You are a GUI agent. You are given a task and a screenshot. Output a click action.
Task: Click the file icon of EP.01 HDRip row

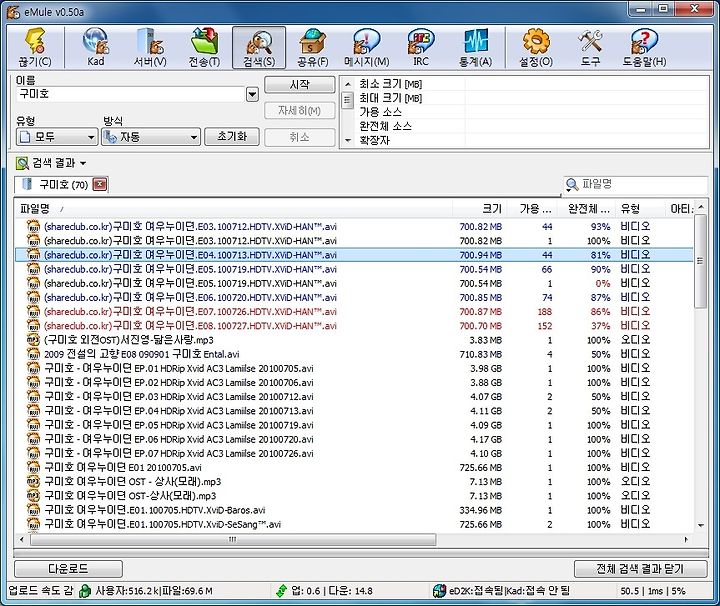coord(34,368)
